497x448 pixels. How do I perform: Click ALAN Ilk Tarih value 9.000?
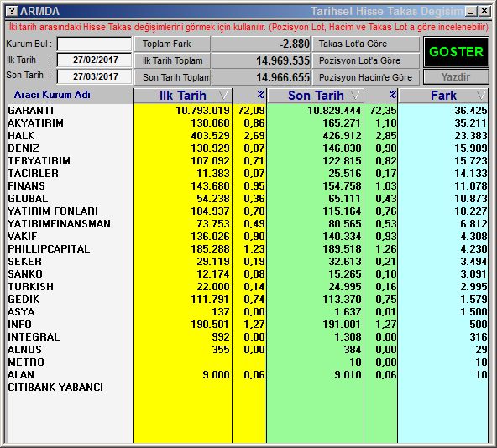tap(216, 375)
